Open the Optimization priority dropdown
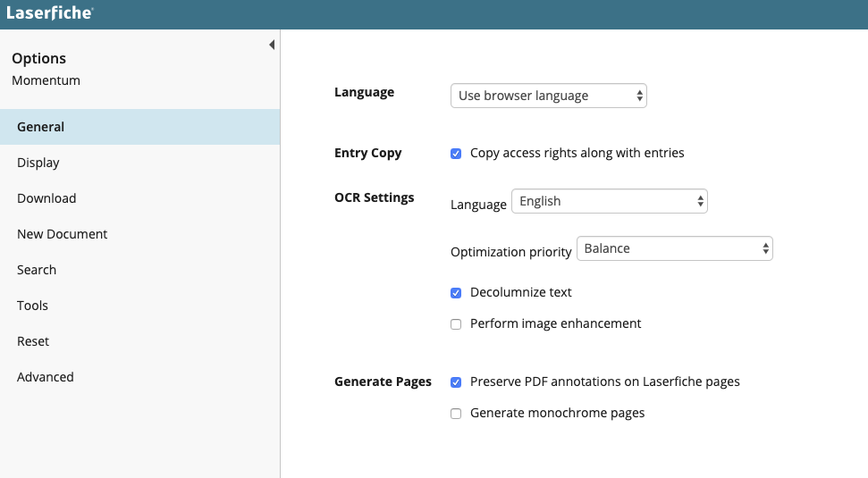 (674, 249)
